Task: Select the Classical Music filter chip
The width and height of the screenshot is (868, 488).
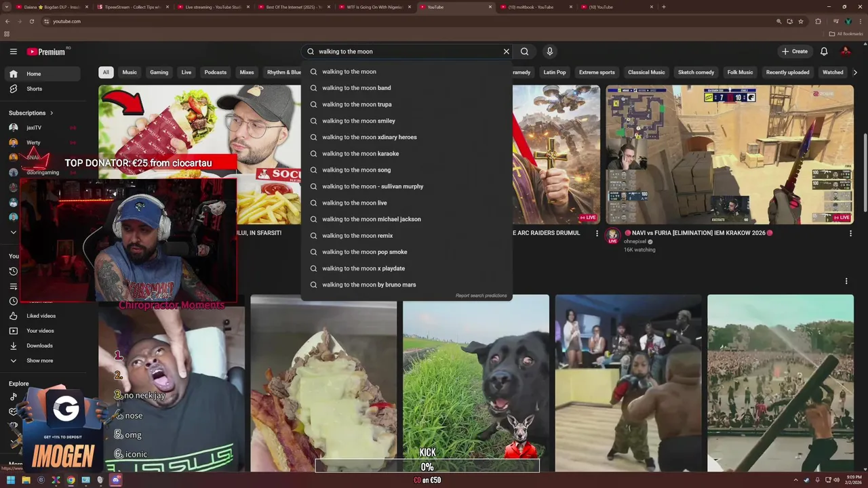Action: [646, 73]
